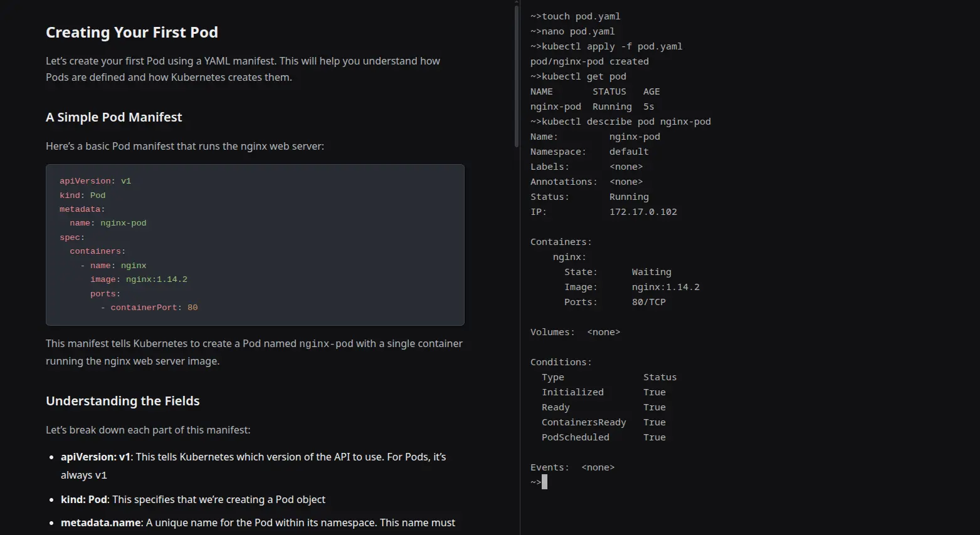Click the 'Initialized' condition row
Image resolution: width=980 pixels, height=535 pixels.
coord(604,392)
